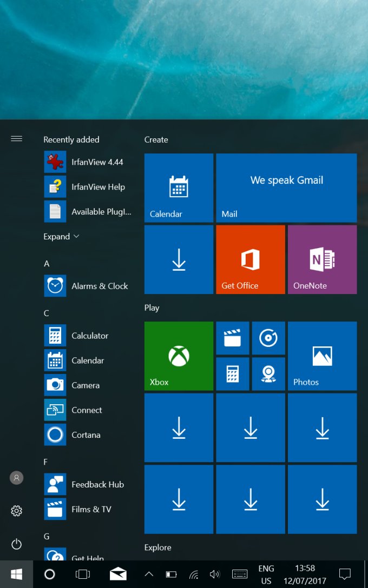The height and width of the screenshot is (588, 368).
Task: Open IrfanView Help in the app list
Action: point(88,187)
